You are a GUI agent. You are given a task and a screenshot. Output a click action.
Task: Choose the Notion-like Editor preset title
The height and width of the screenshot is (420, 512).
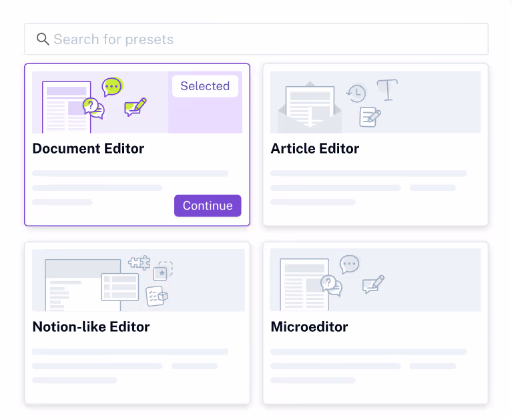click(x=91, y=327)
